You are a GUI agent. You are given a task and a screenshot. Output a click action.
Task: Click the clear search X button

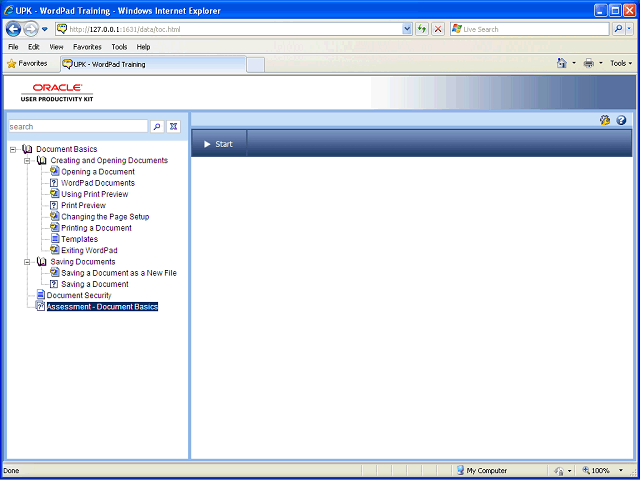click(x=173, y=127)
